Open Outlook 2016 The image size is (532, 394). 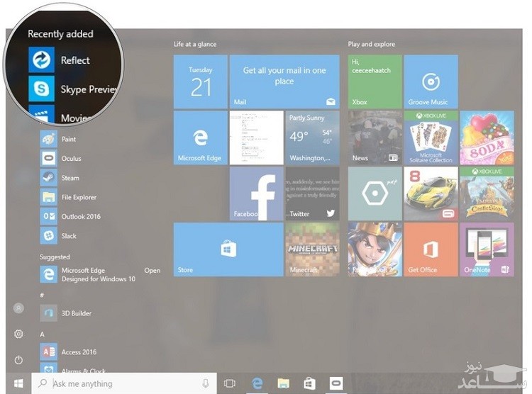[x=79, y=217]
